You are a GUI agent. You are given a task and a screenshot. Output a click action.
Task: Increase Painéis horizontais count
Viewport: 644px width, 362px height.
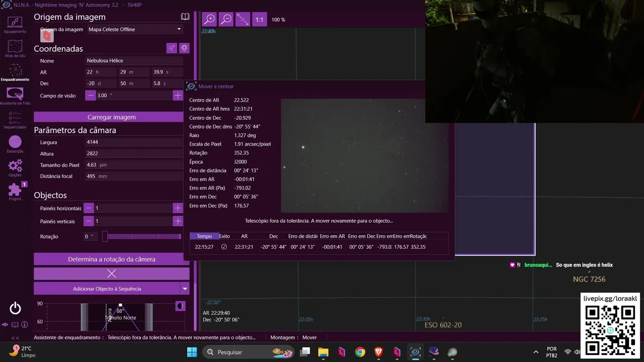[x=178, y=208]
